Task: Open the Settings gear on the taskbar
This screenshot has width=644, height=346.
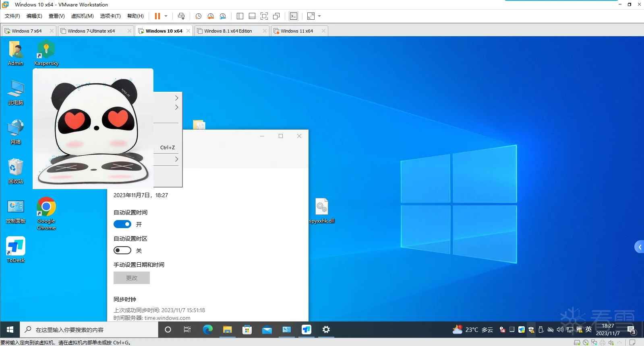Action: pyautogui.click(x=326, y=330)
